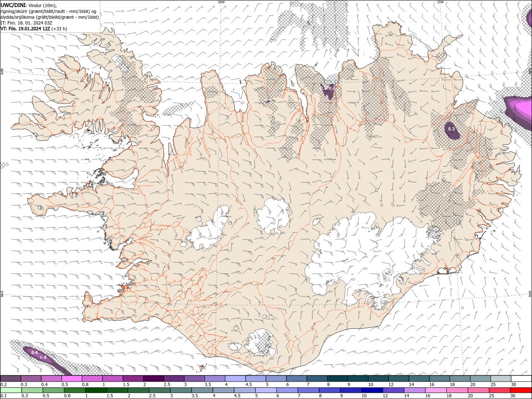Select the snow legend swatch starting at 0.8
The height and width of the screenshot is (399, 532).
click(x=92, y=379)
